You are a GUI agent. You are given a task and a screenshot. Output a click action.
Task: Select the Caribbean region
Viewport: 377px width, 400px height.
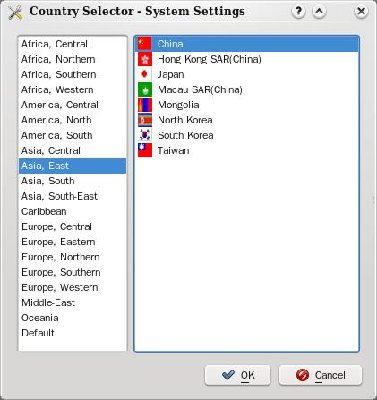pyautogui.click(x=72, y=211)
